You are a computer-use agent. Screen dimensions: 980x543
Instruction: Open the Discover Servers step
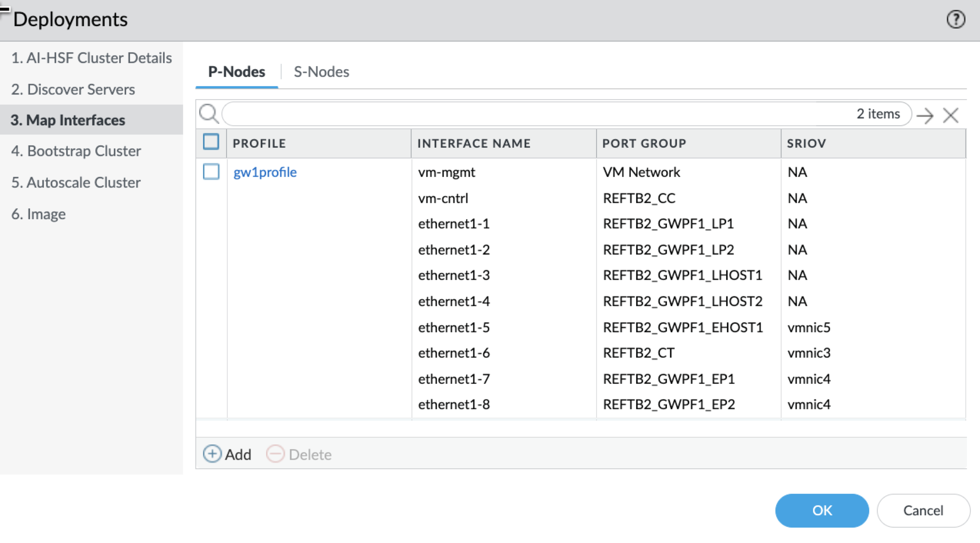[73, 89]
